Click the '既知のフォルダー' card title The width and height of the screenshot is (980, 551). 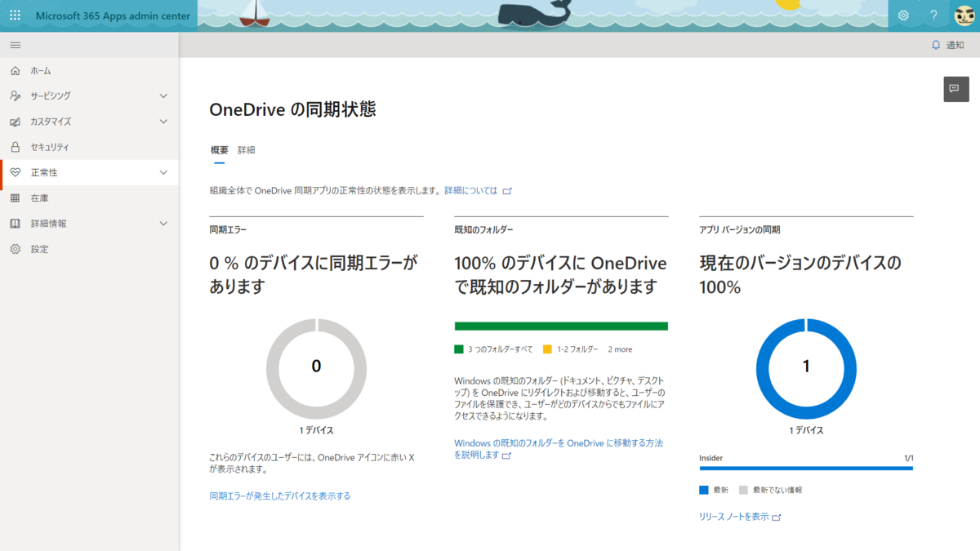pos(483,230)
